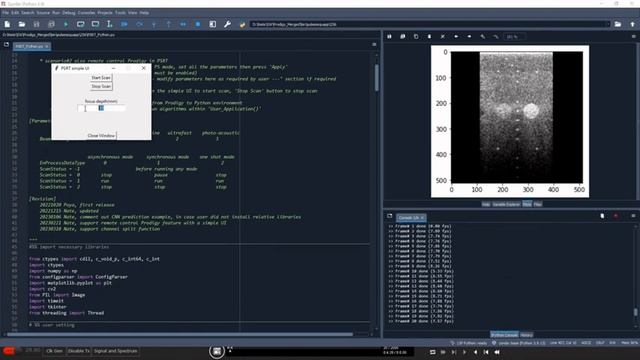The width and height of the screenshot is (640, 360).
Task: Click the editor vertical scrollbar
Action: (376, 78)
